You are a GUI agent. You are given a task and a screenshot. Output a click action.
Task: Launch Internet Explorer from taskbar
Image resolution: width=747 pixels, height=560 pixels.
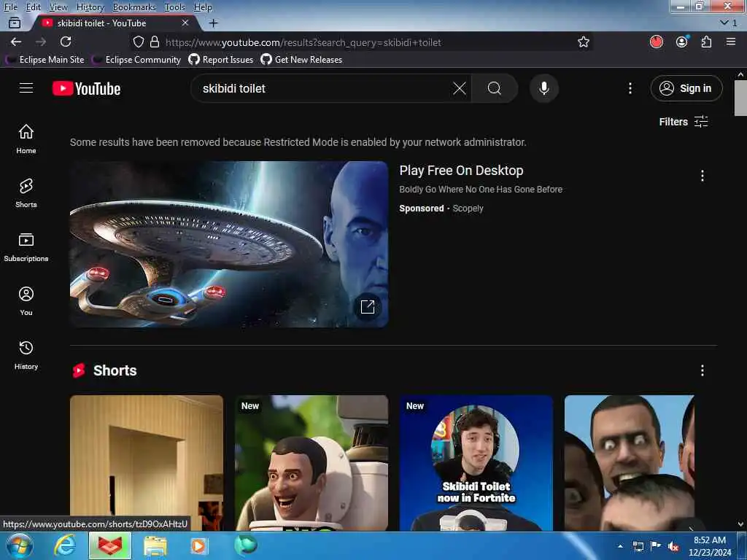[x=65, y=545]
